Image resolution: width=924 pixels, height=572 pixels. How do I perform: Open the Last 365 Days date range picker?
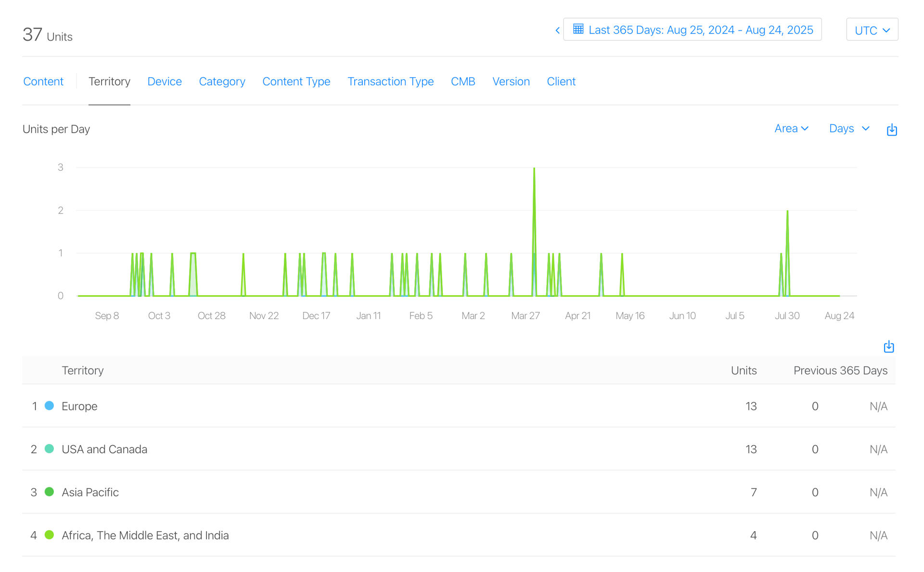700,30
